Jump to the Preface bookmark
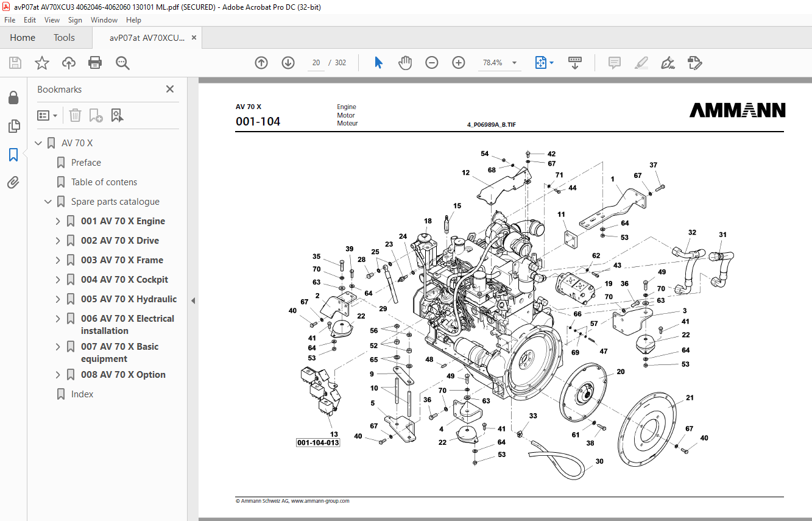The height and width of the screenshot is (521, 812). [86, 163]
